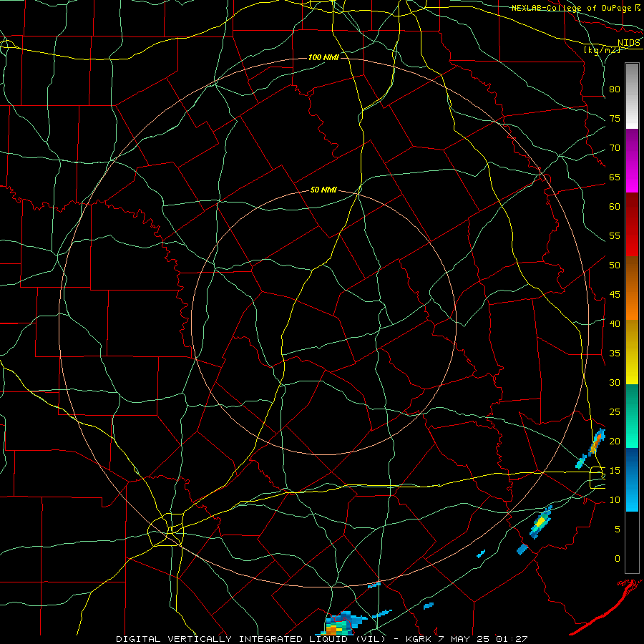This screenshot has width=644, height=644.
Task: Click the scale value "65"
Action: click(x=615, y=177)
